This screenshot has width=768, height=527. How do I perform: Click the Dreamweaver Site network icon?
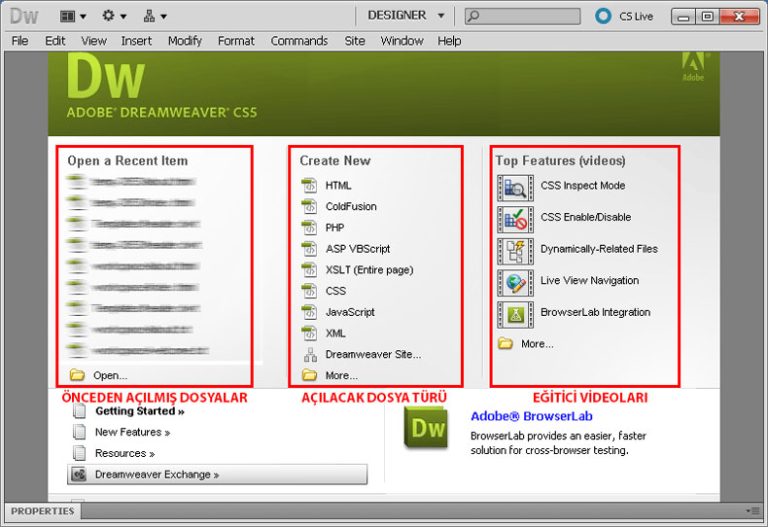(x=310, y=355)
